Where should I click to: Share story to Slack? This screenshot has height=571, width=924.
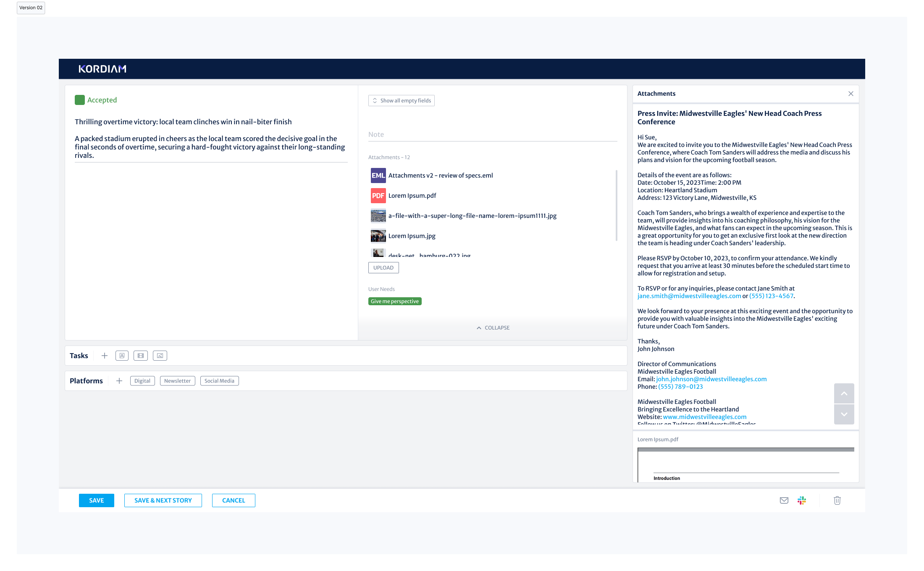802,500
